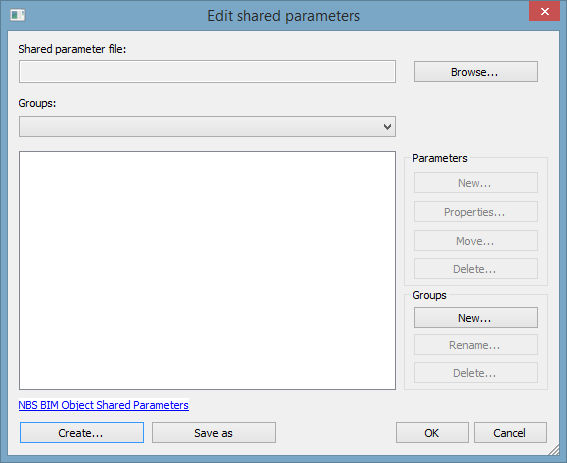Click the Shared parameter file field
This screenshot has width=567, height=463.
click(x=207, y=72)
